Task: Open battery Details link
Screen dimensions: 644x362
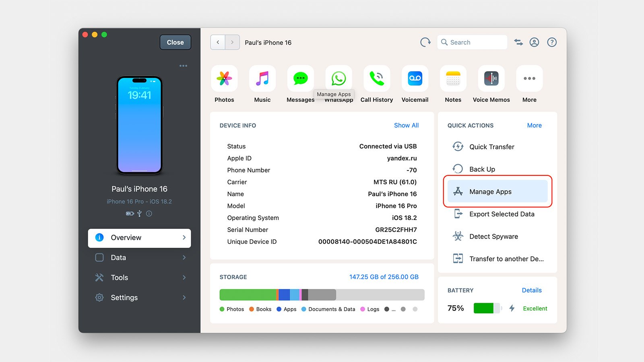Action: 532,290
